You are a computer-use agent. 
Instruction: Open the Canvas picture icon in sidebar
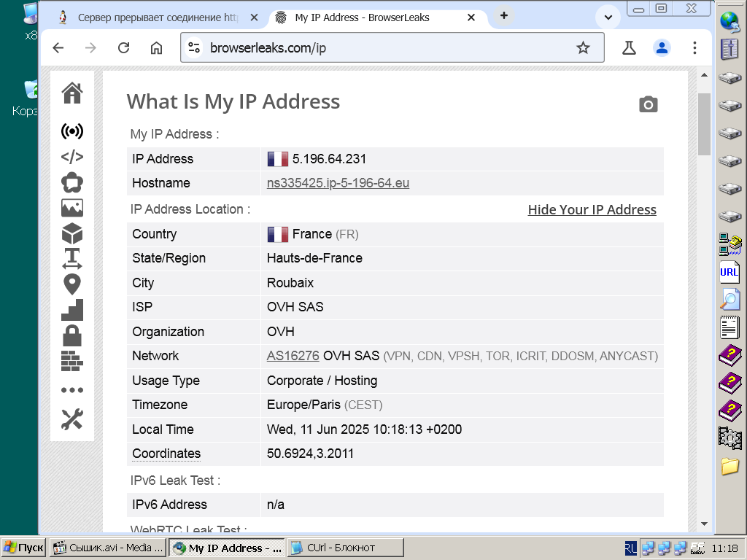[72, 208]
